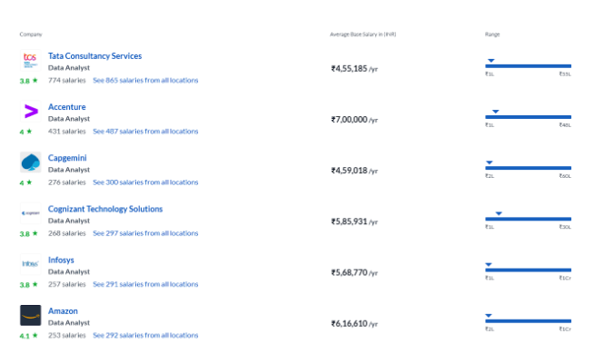Click the Average Base Salary column header
Image resolution: width=604 pixels, height=364 pixels.
[x=362, y=34]
